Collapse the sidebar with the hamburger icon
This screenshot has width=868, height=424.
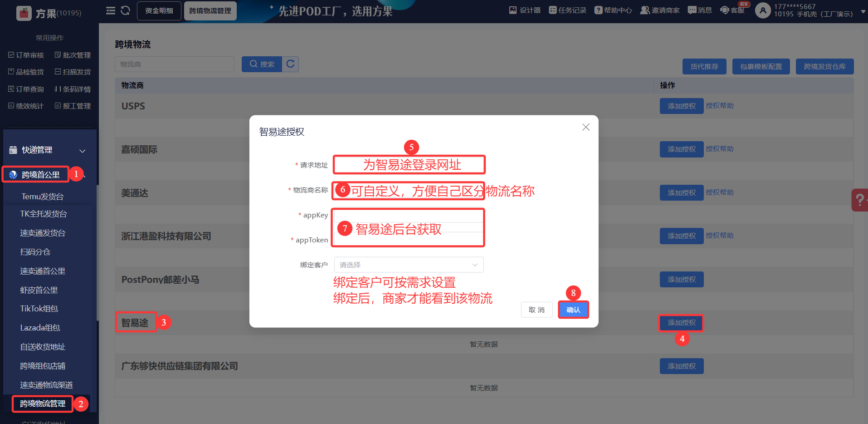click(111, 10)
